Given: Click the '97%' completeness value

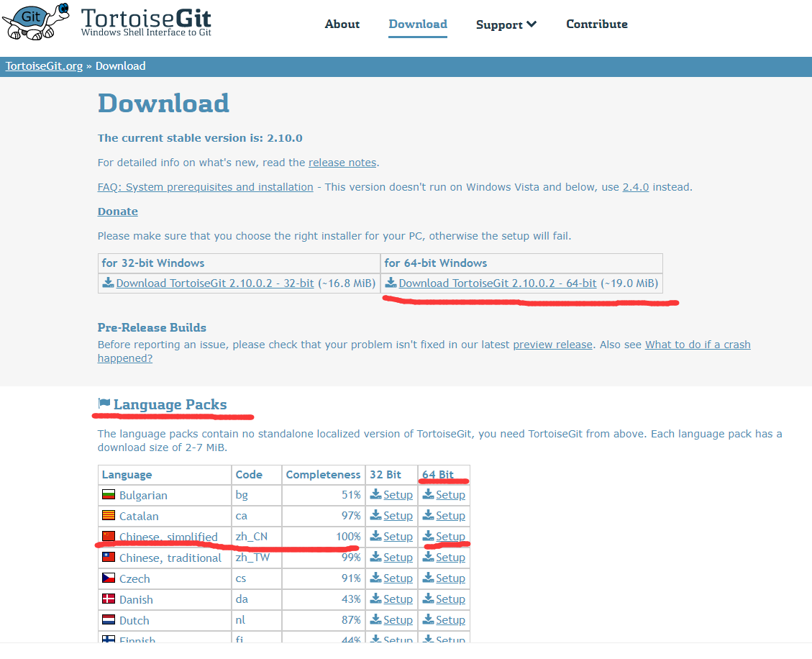Looking at the screenshot, I should [x=351, y=516].
